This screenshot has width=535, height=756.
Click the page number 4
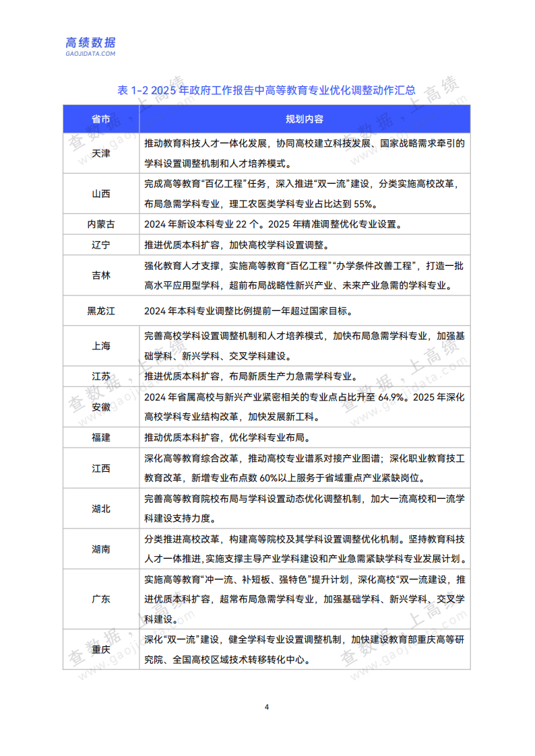point(267,707)
